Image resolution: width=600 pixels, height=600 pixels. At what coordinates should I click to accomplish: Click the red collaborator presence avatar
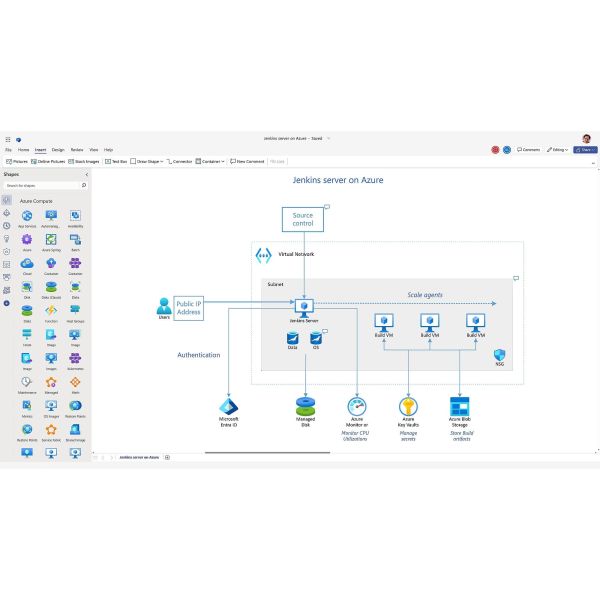tap(495, 150)
